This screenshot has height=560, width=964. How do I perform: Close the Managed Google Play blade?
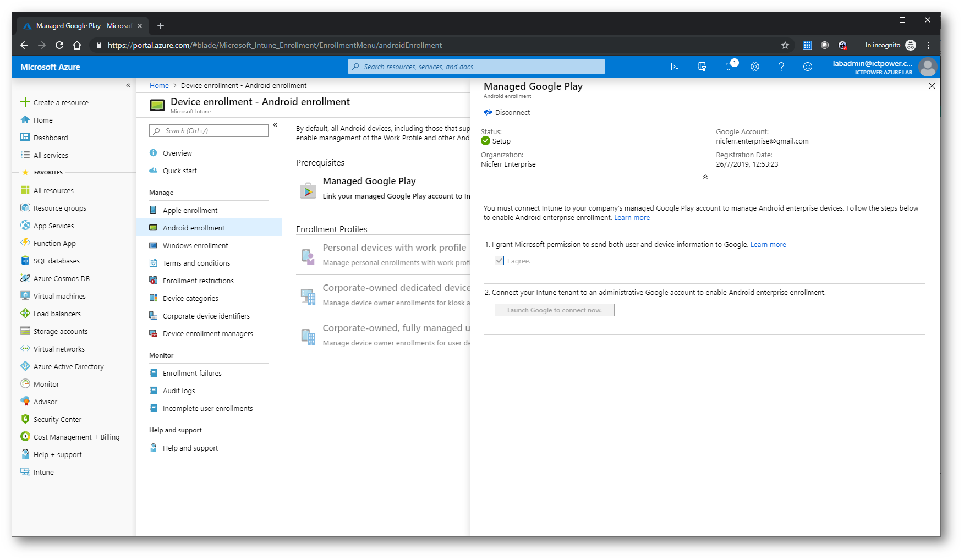coord(932,86)
